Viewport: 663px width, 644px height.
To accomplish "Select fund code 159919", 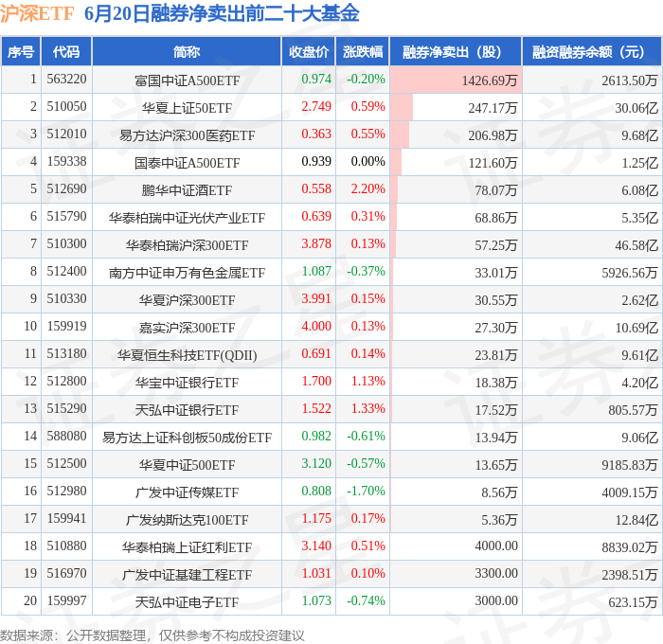I will pos(66,327).
